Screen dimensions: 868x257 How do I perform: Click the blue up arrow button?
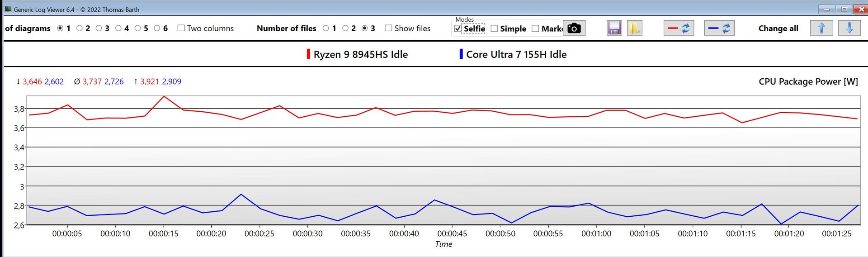click(x=821, y=28)
